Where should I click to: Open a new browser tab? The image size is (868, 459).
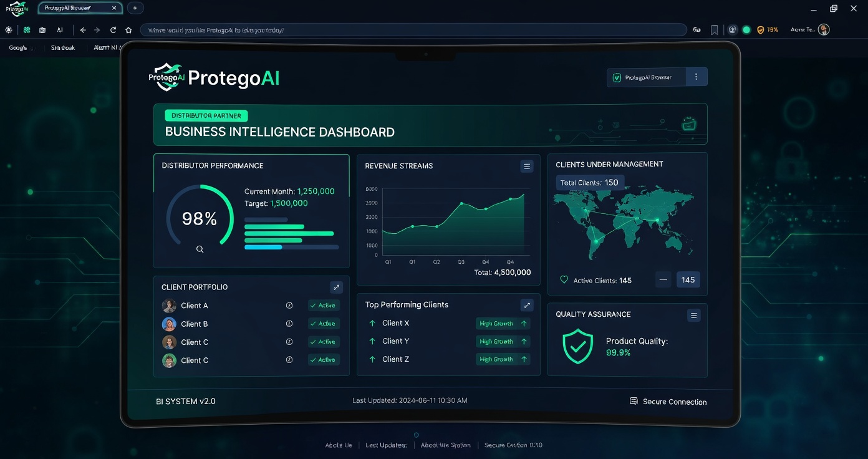[x=135, y=8]
